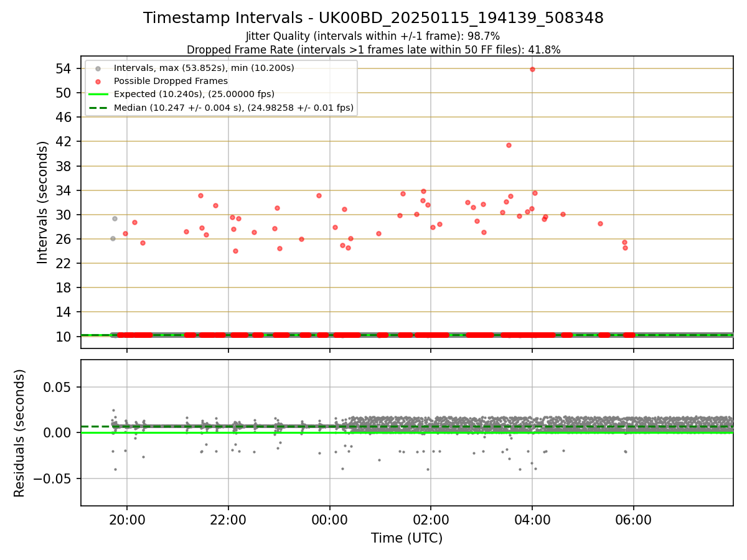Click the 30 tick on intervals axis
The height and width of the screenshot is (560, 747).
tap(65, 215)
